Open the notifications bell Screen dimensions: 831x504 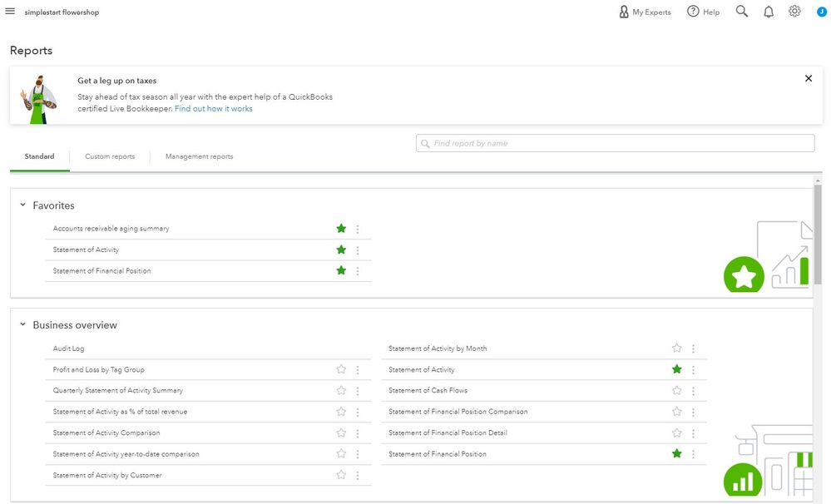click(769, 12)
